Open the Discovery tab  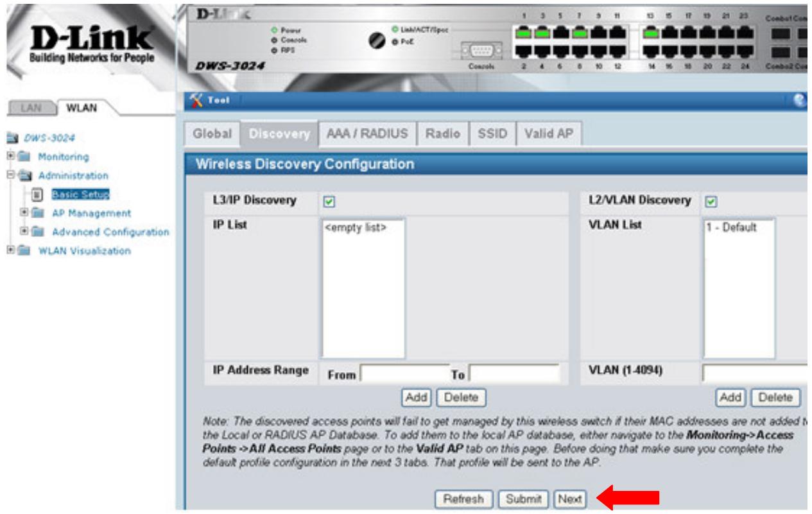click(x=279, y=134)
